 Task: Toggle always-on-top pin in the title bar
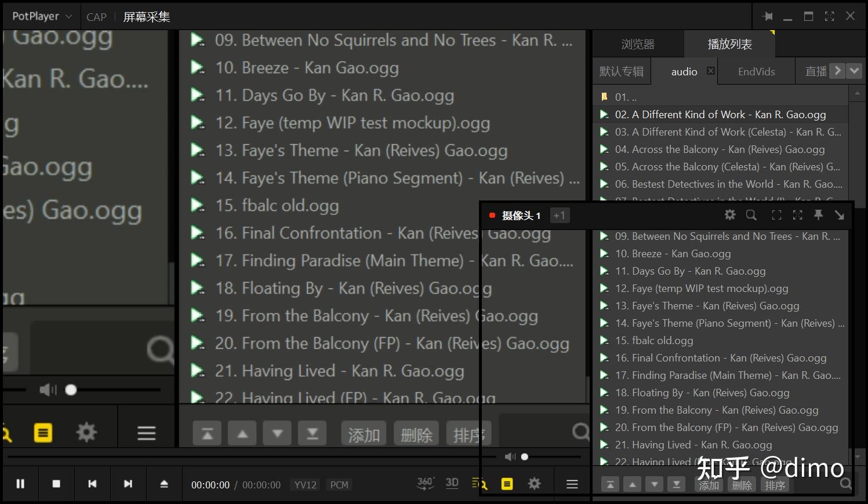(768, 16)
